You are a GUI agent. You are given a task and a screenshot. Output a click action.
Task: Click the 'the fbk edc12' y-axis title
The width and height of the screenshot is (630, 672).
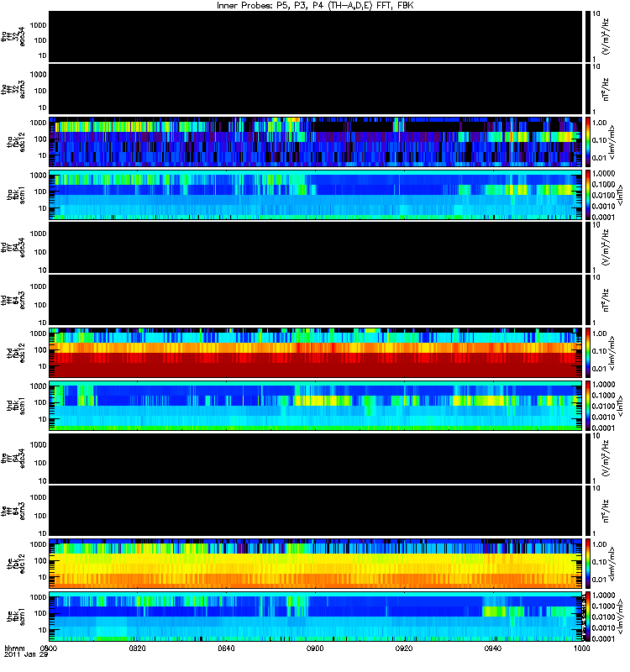[16, 564]
